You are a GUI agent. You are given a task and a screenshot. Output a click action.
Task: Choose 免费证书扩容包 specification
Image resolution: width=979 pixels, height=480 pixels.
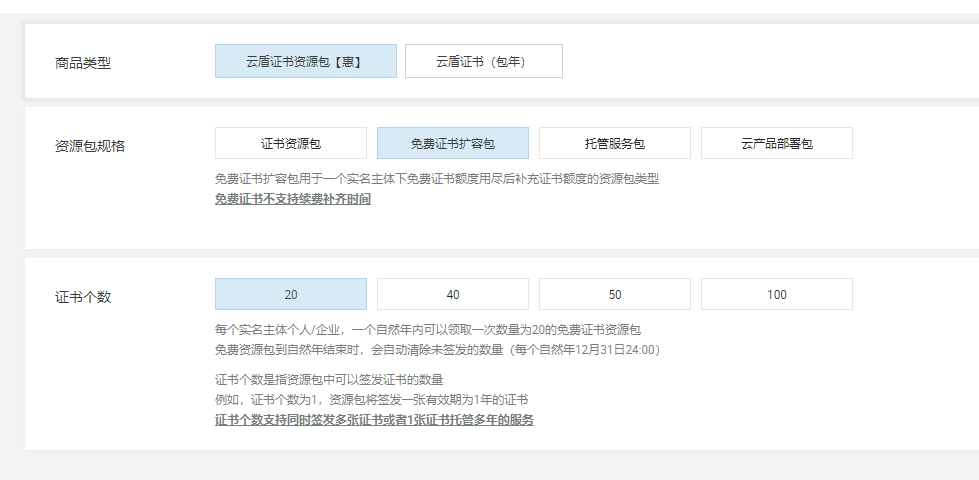point(453,144)
